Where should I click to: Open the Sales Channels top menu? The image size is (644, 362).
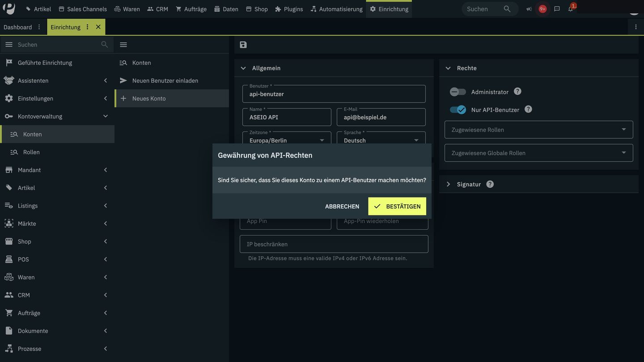83,9
